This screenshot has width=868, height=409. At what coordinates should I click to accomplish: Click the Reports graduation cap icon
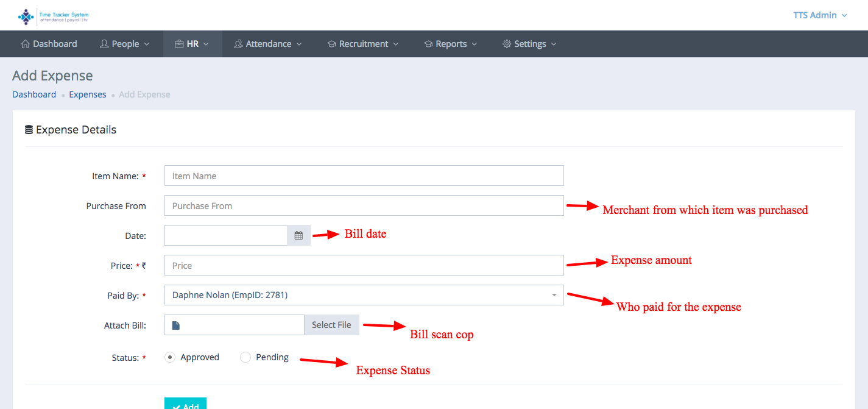tap(428, 44)
